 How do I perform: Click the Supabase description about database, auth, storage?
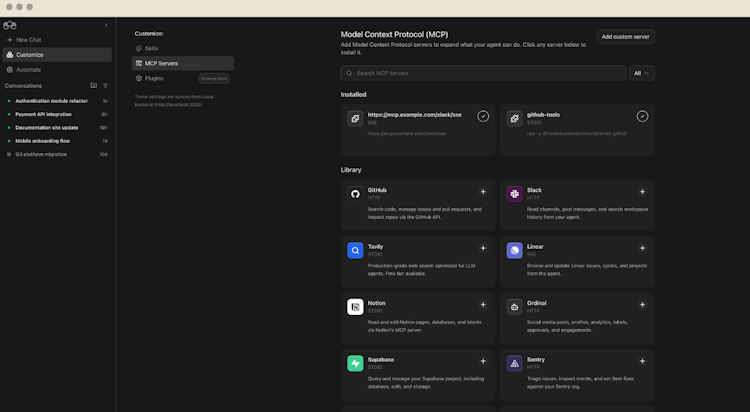point(426,382)
